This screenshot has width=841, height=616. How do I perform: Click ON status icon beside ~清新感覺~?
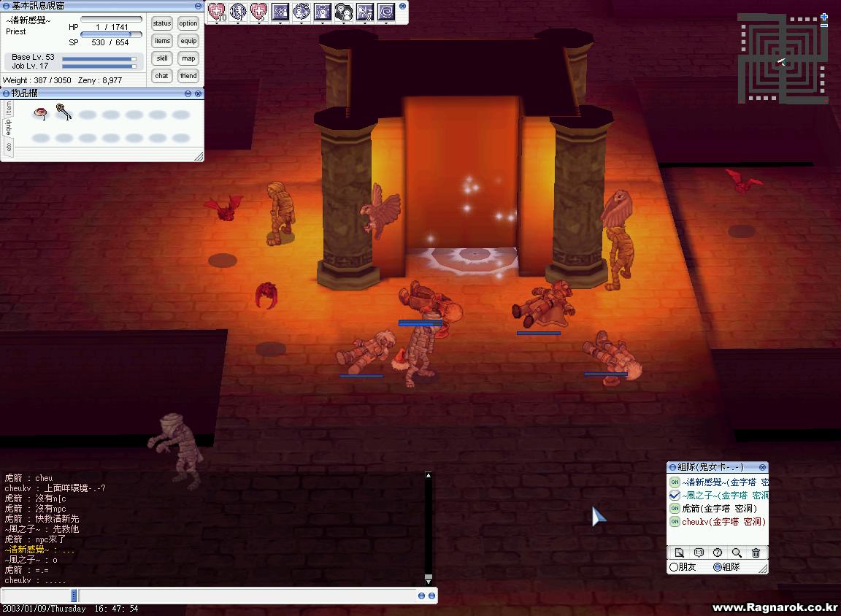(675, 482)
